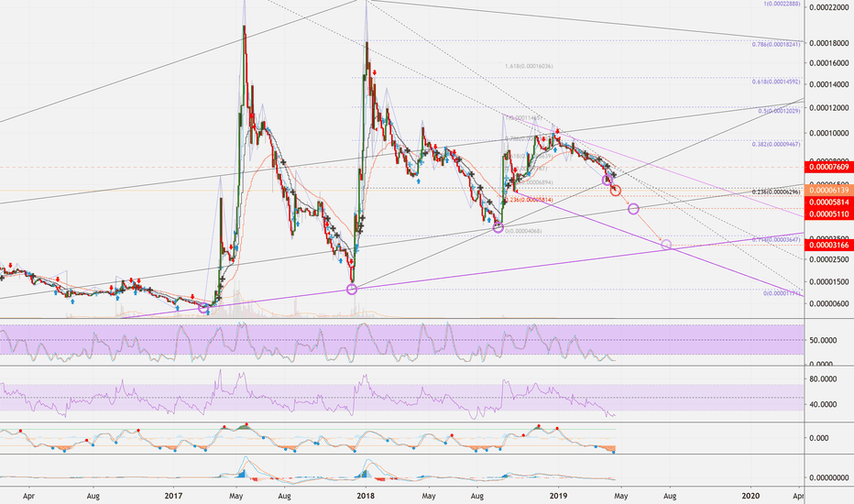
Task: Select the faint purple circle at 0.00003166 target
Action: (666, 245)
